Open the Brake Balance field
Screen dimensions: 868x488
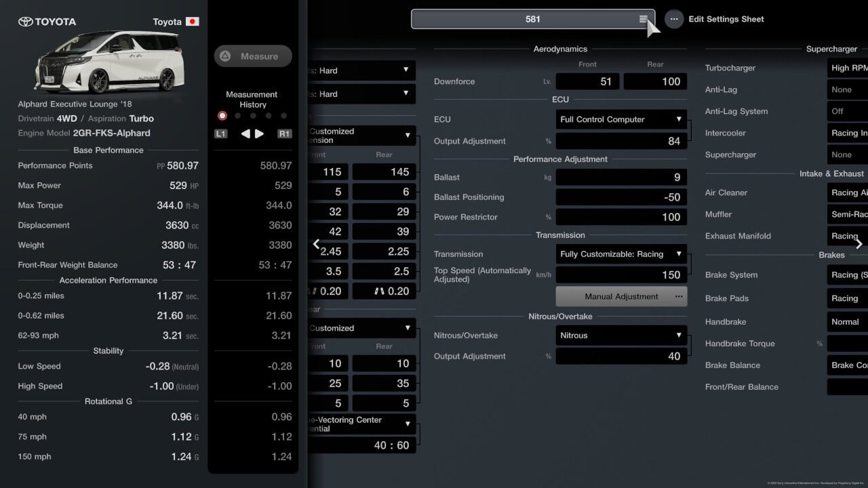click(848, 365)
